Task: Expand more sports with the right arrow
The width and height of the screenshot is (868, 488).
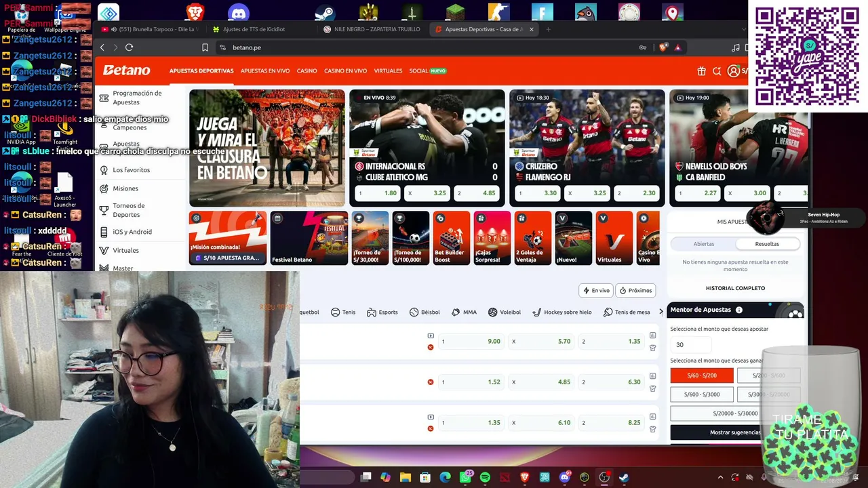Action: [661, 312]
